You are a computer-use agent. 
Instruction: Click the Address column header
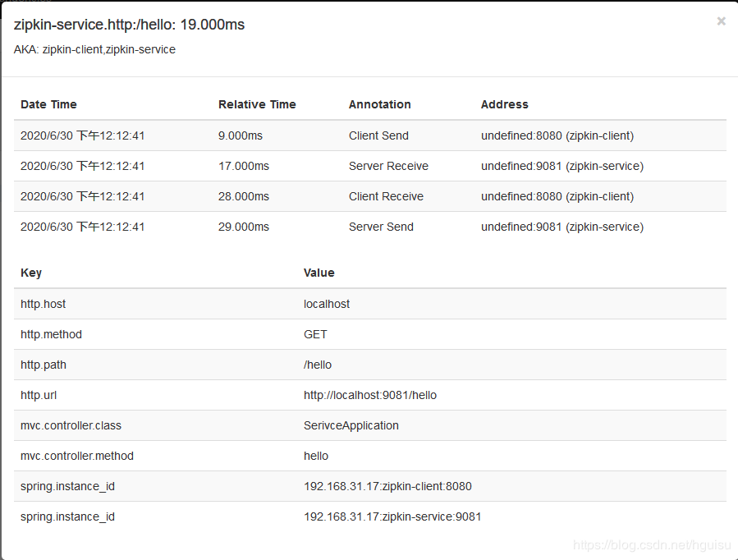point(504,104)
